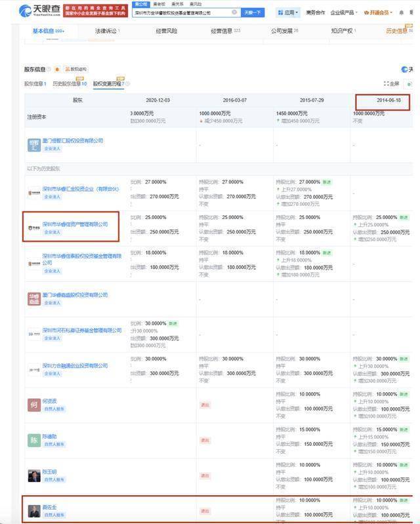Click the 2014-06-18 column header

388,100
